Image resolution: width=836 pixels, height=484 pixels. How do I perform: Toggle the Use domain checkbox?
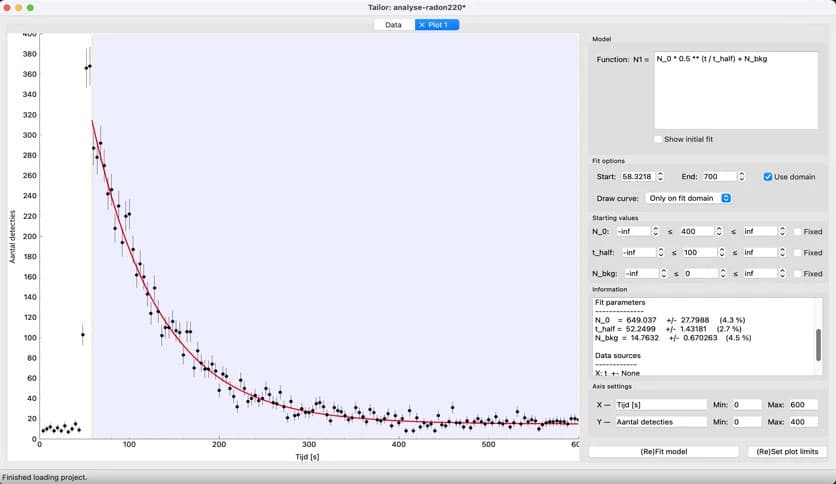click(768, 177)
